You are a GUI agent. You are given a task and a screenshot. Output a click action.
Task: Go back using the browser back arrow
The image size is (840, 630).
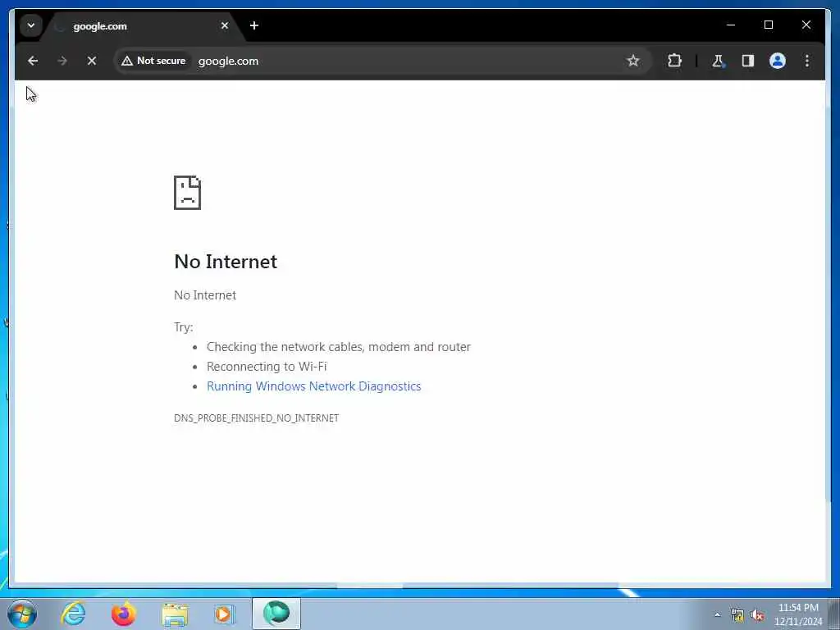click(x=33, y=61)
